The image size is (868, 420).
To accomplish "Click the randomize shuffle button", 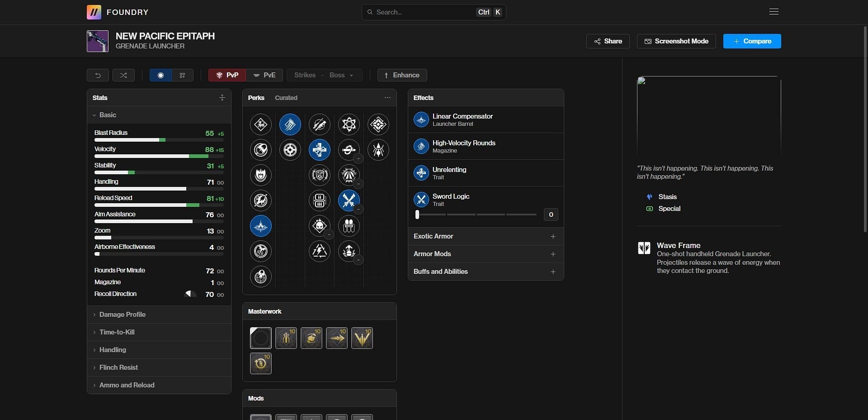I will pos(123,75).
